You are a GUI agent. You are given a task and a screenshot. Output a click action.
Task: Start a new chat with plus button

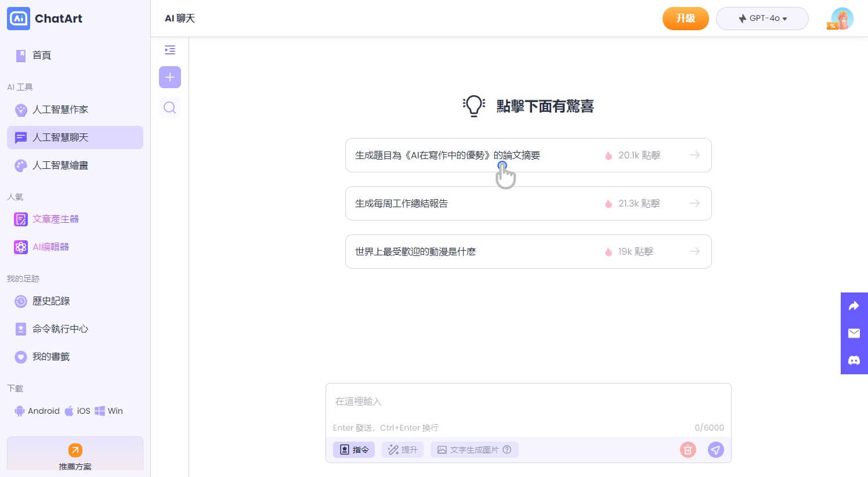point(170,77)
